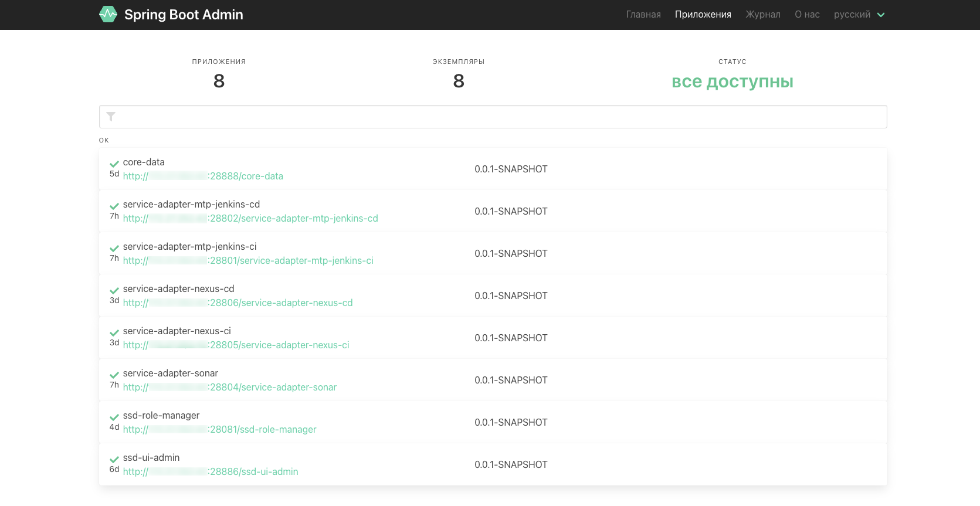
Task: Open the link for port 28804 sonar
Action: [230, 387]
